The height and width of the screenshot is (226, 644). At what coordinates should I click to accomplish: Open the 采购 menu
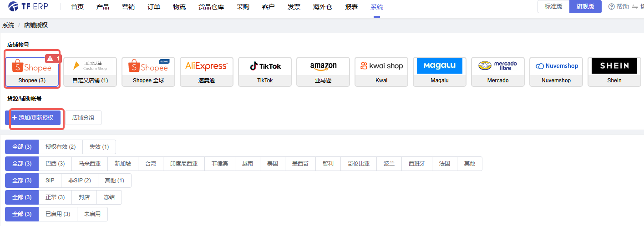click(243, 7)
